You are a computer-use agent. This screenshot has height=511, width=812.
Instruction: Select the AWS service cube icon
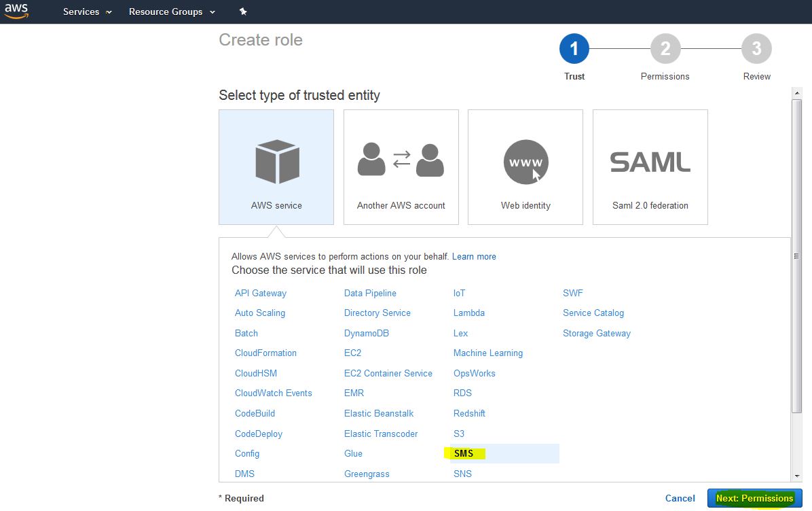[x=276, y=162]
